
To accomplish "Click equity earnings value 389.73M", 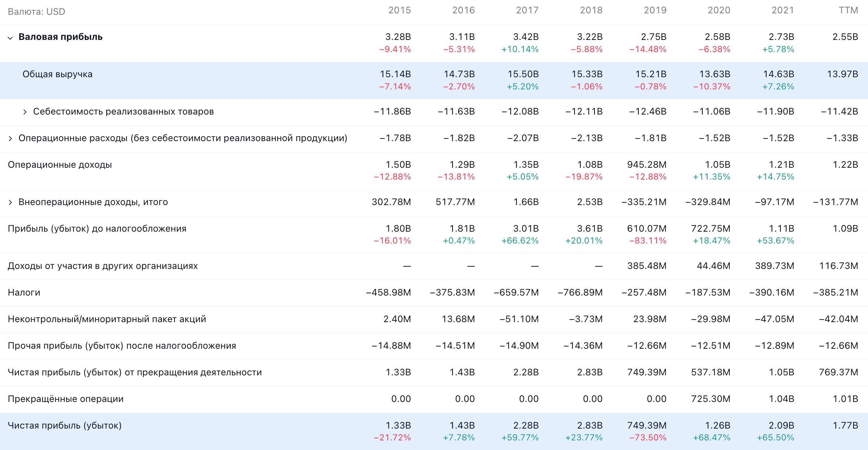I will click(774, 266).
